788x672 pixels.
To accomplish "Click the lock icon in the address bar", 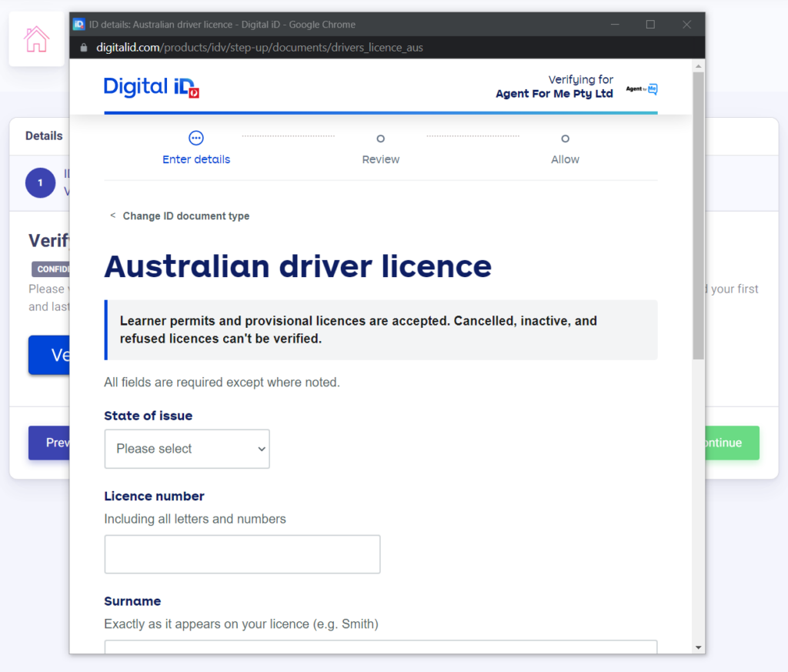I will [84, 48].
